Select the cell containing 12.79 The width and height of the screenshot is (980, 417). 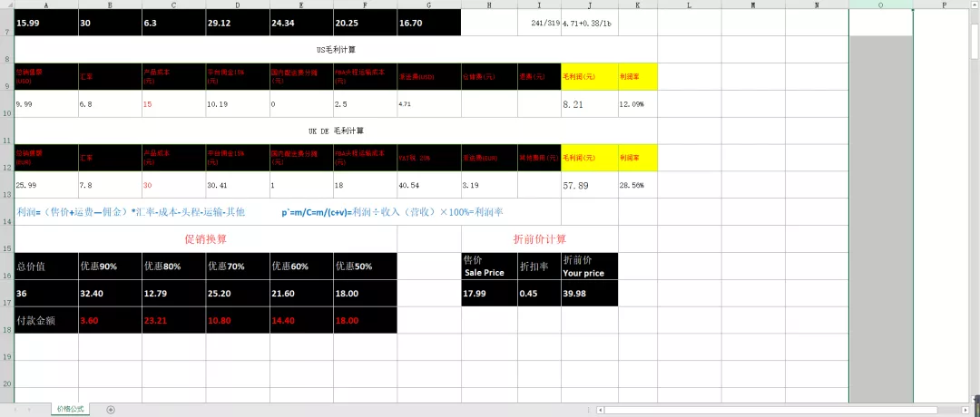[173, 294]
